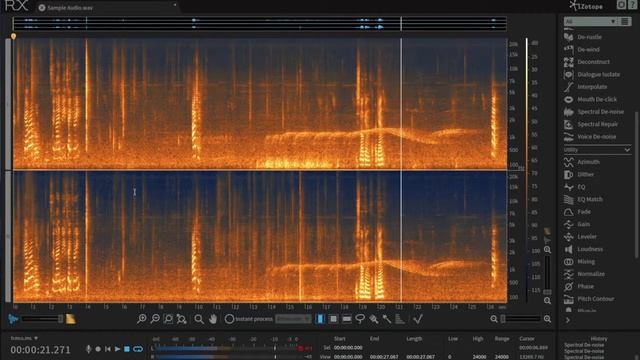Viewport: 640px width, 360px height.
Task: Open the Mouth De-click module
Action: coord(591,100)
